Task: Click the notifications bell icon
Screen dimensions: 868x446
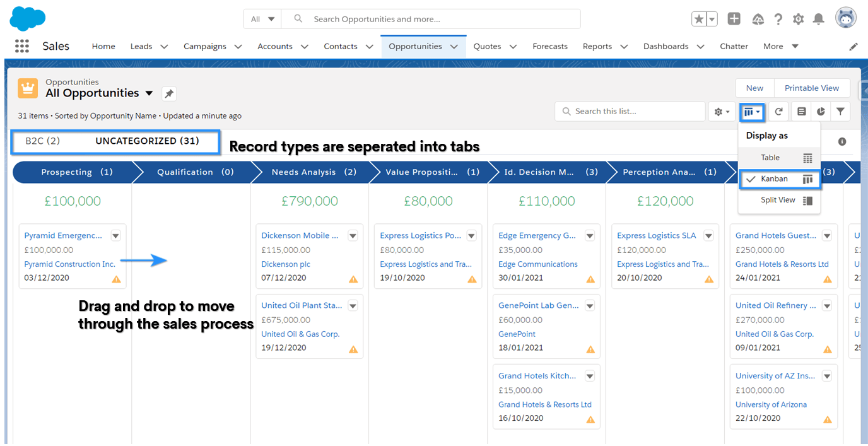Action: [818, 19]
